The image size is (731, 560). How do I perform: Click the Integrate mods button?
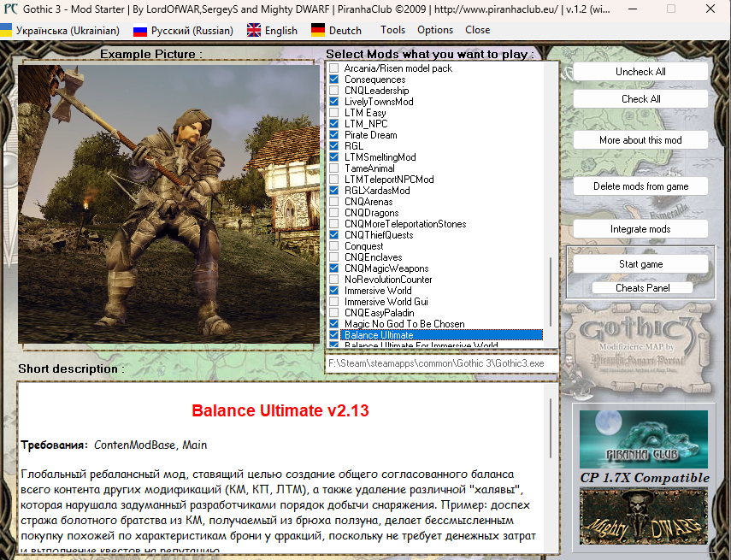click(x=640, y=229)
